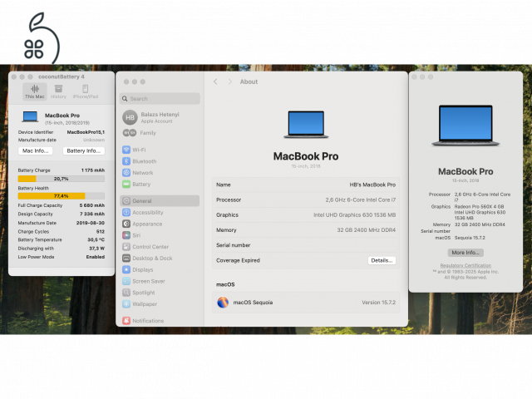Click the Notifications bell icon
The height and width of the screenshot is (399, 532).
click(x=126, y=321)
